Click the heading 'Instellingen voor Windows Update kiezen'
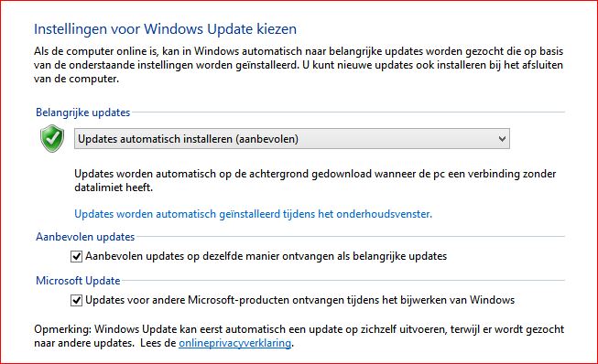Viewport: 598px width, 364px height. click(x=165, y=29)
